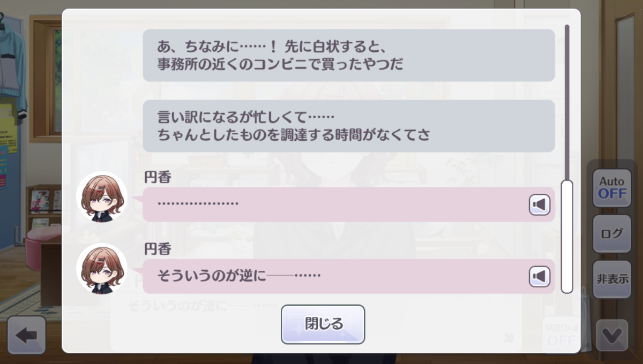Tap the down chevron button
This screenshot has height=364, width=643.
(611, 336)
